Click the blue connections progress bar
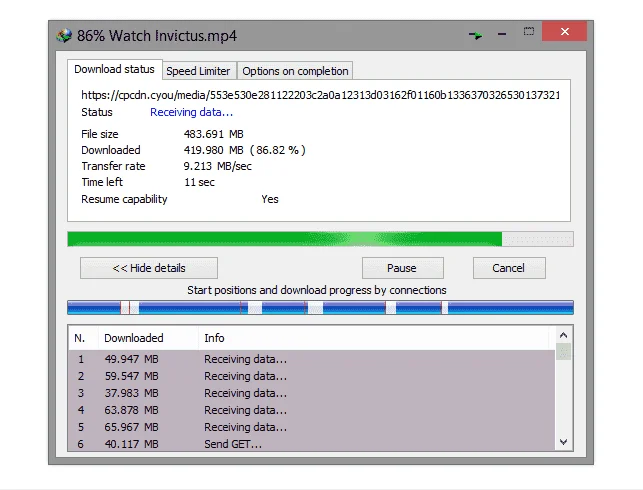 tap(320, 308)
